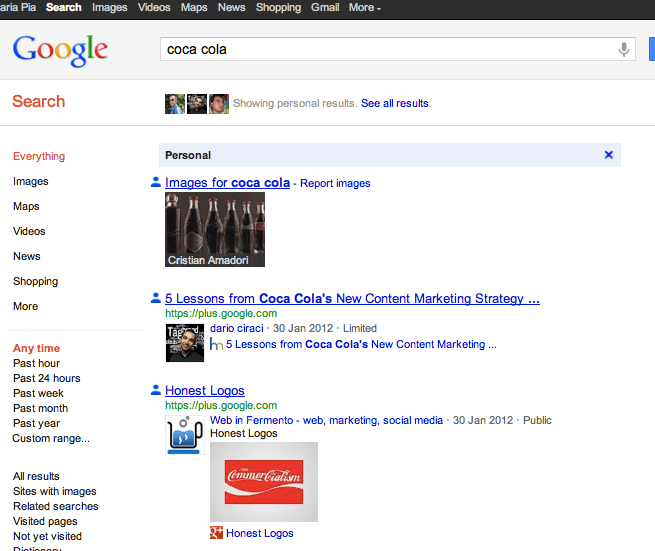This screenshot has height=551, width=655.
Task: Select Sites with images option
Action: (54, 491)
